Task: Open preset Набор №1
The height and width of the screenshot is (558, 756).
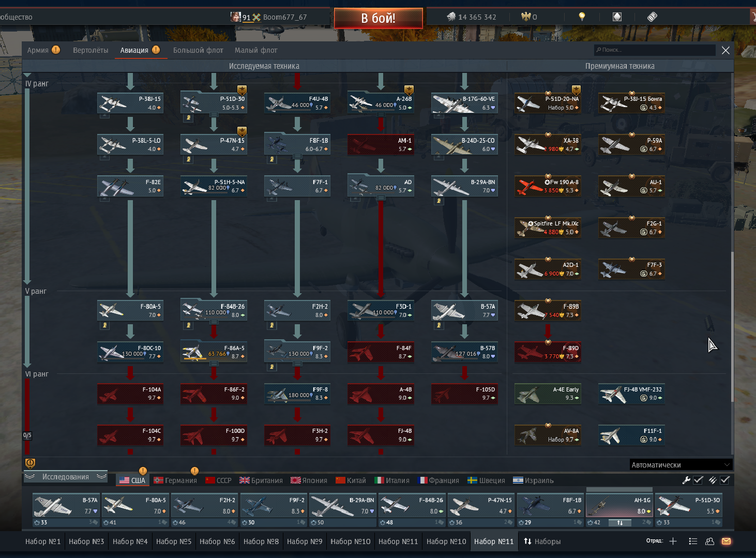Action: pos(43,541)
